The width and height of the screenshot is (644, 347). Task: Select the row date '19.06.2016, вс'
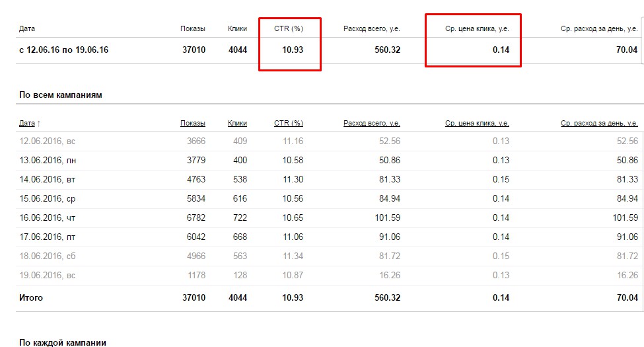point(48,276)
